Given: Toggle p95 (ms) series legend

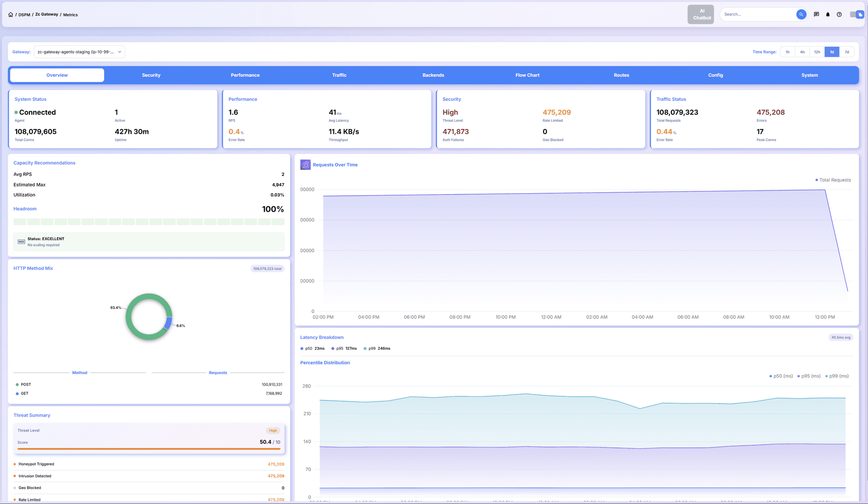Looking at the screenshot, I should pyautogui.click(x=809, y=376).
